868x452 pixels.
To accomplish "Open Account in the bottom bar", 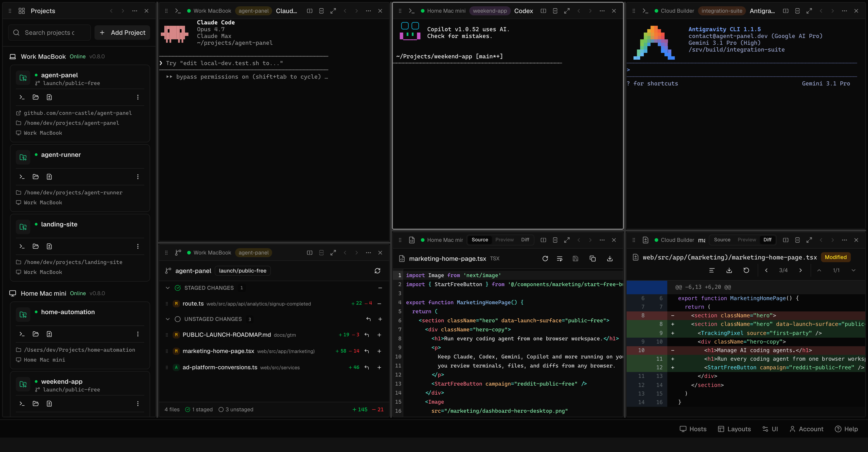I will coord(806,429).
